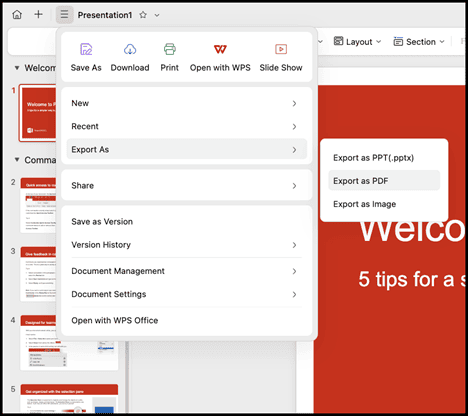Open the Section dropdown arrow
Screen dimensions: 468x416
[442, 42]
